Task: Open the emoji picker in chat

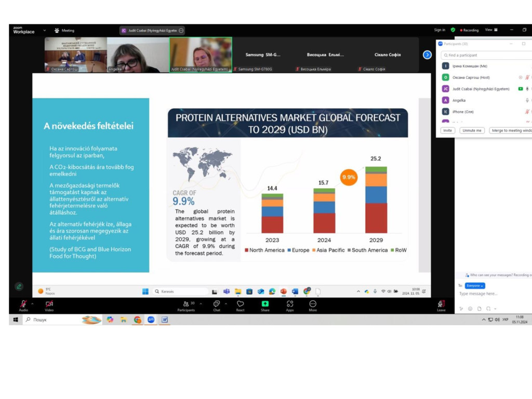Action: tap(470, 309)
